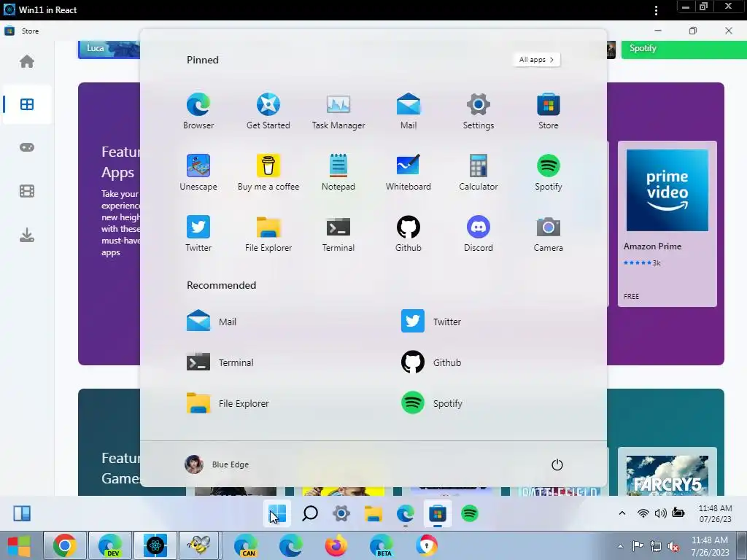Screen dimensions: 747x560
Task: Expand the All apps list
Action: coord(536,60)
